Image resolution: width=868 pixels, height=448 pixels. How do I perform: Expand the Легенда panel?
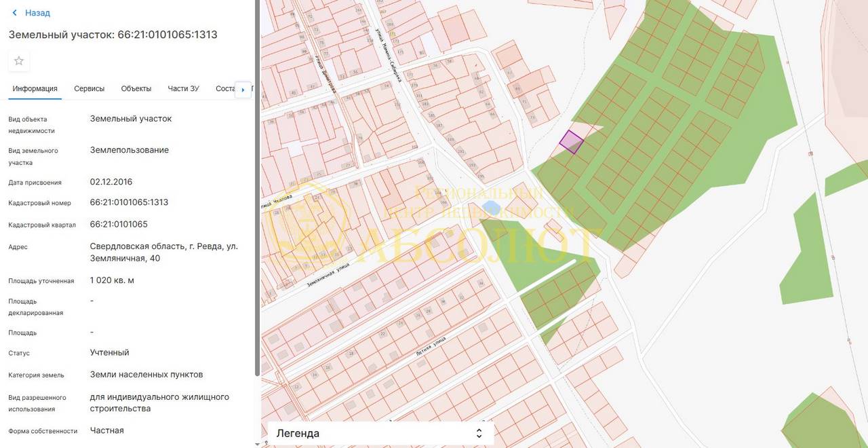[380, 433]
